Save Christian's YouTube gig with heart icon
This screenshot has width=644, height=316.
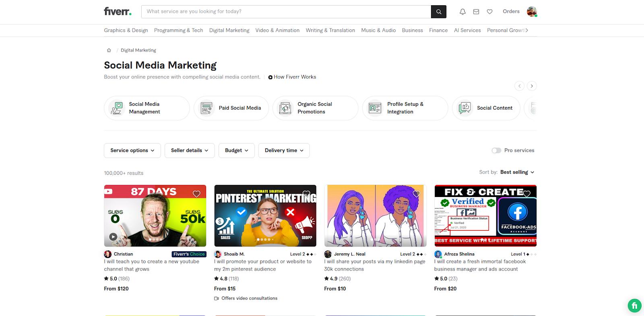[196, 194]
